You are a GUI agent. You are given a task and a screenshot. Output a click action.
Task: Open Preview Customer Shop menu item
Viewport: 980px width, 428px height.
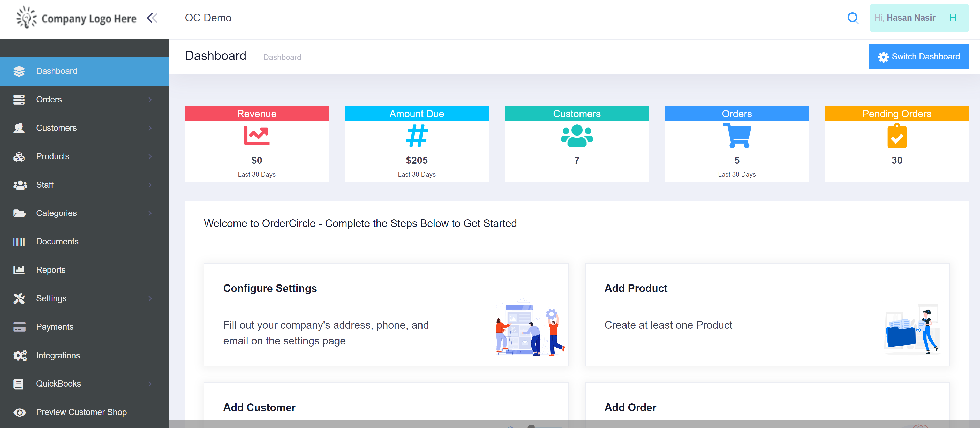84,412
